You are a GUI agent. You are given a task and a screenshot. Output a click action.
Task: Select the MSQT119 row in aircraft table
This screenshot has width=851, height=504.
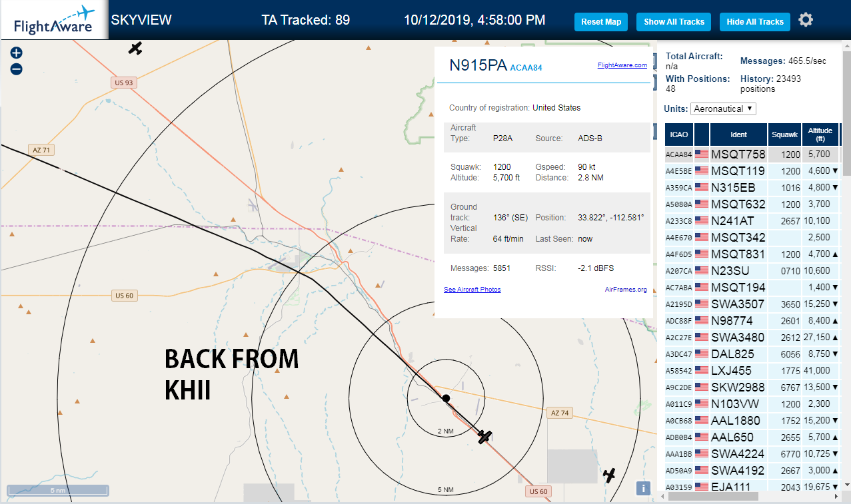(x=752, y=170)
